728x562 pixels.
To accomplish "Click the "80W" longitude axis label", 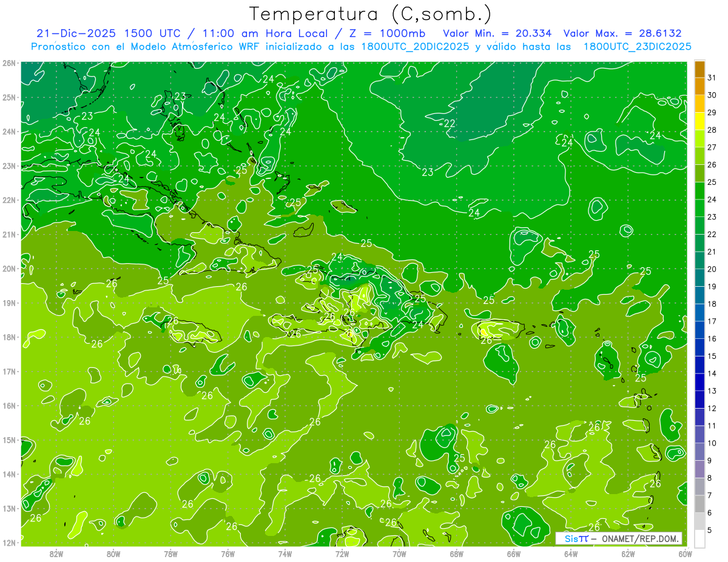I will pos(113,553).
